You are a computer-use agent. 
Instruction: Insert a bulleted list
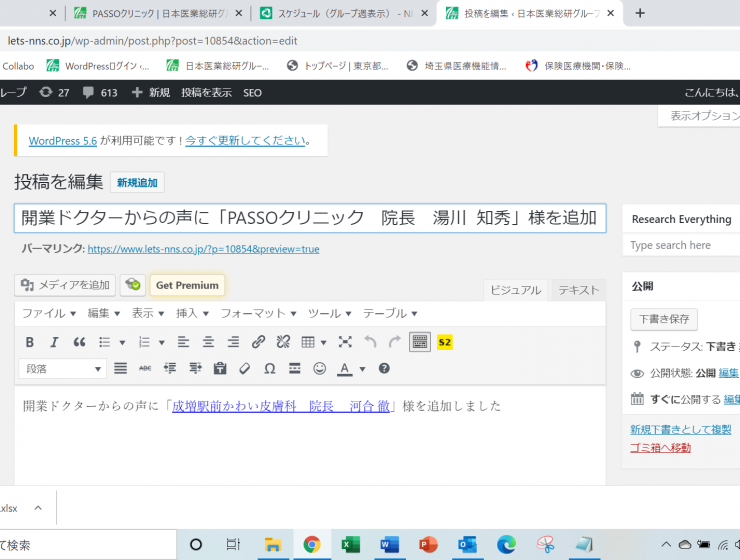point(105,342)
